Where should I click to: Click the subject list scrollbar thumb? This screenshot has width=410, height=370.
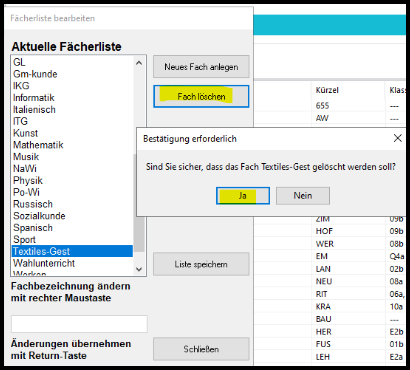(139, 203)
